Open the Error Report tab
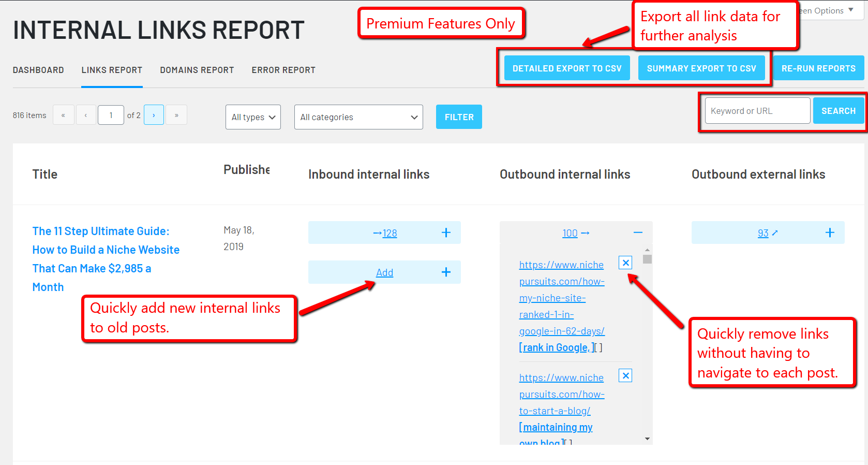The width and height of the screenshot is (868, 465). (283, 70)
